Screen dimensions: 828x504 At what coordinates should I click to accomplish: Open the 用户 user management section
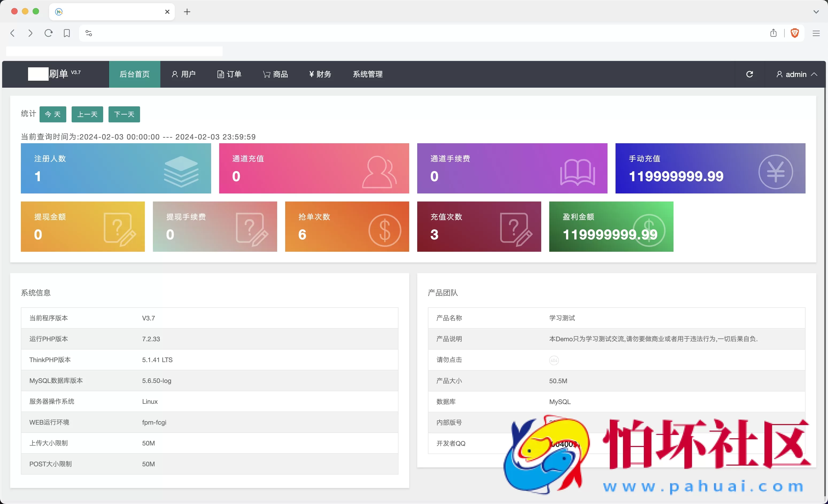click(183, 74)
